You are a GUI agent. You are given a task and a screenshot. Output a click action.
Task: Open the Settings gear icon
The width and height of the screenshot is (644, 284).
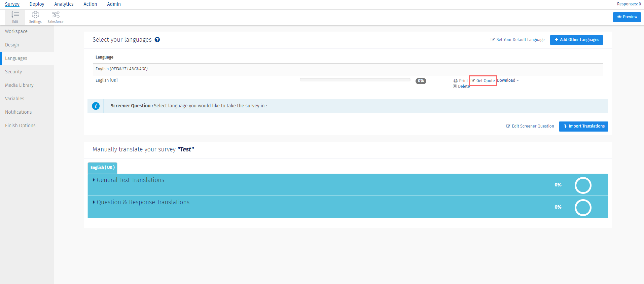pos(35,17)
